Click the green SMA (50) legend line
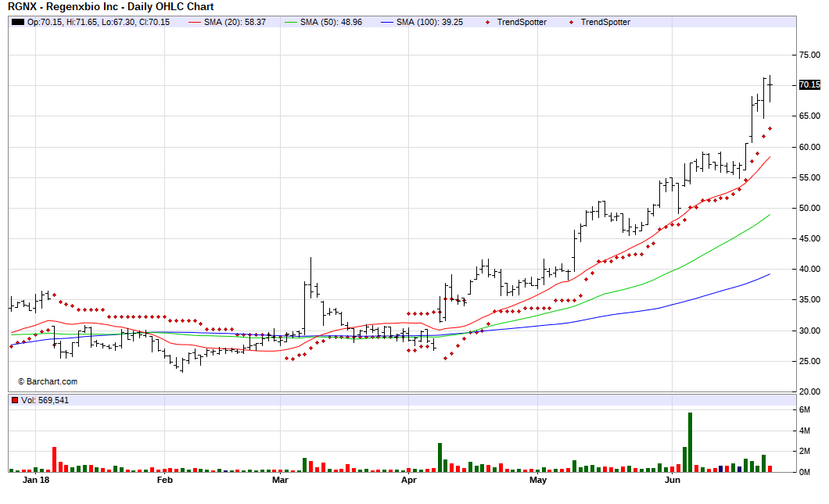 (291, 22)
